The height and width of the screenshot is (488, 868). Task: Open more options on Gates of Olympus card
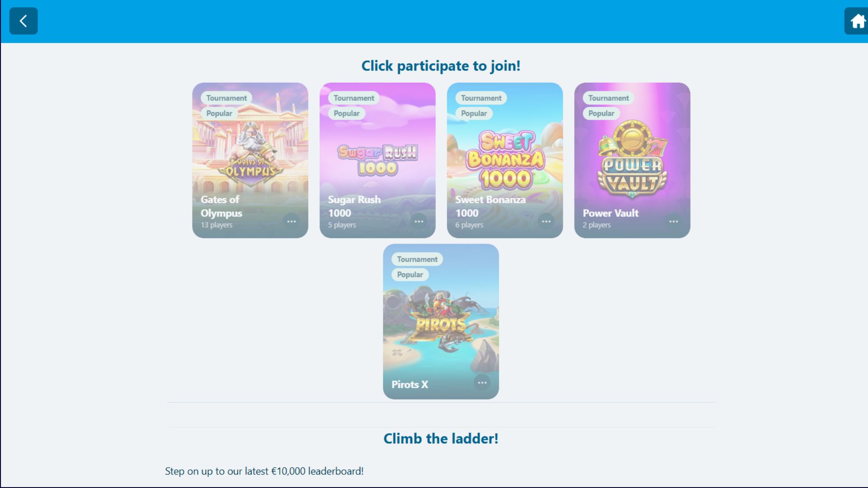292,221
